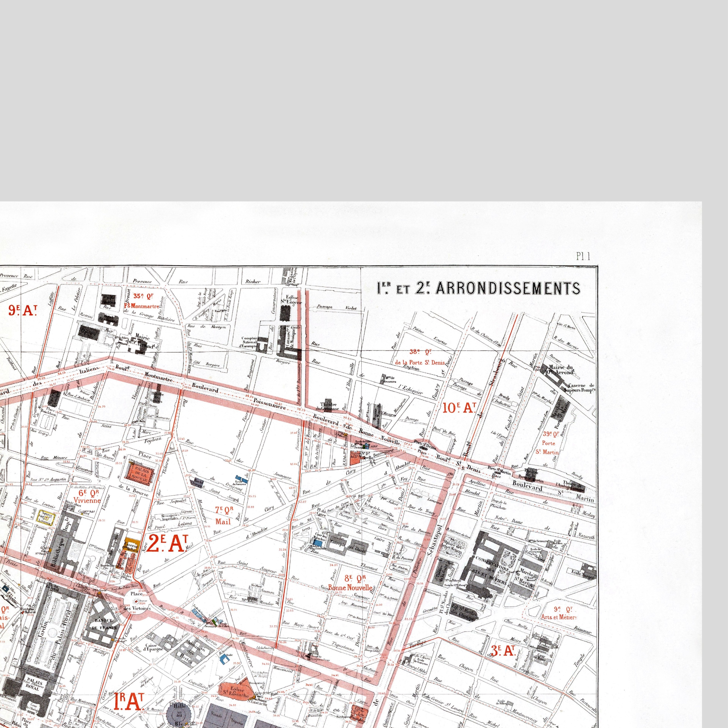Viewport: 728px width, 728px height.
Task: Click the round 'Halle au Blé' building
Action: click(x=179, y=715)
